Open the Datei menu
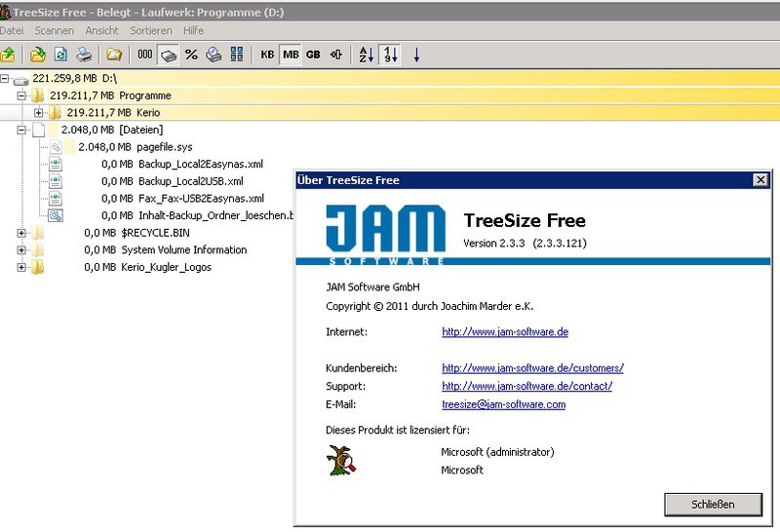This screenshot has height=532, width=780. click(x=12, y=30)
